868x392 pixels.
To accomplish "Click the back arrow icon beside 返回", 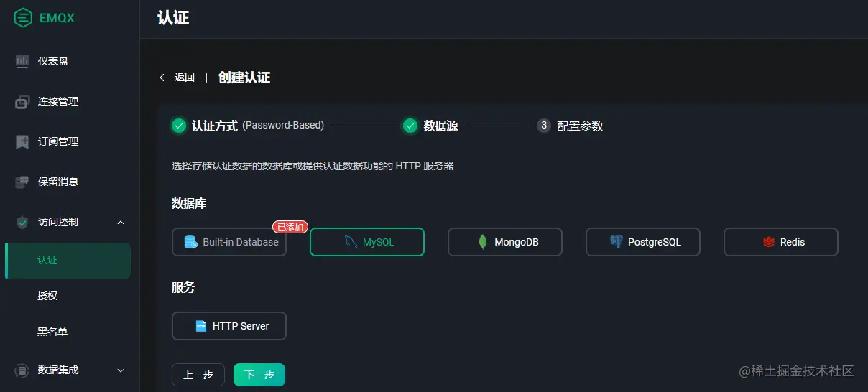I will 162,78.
